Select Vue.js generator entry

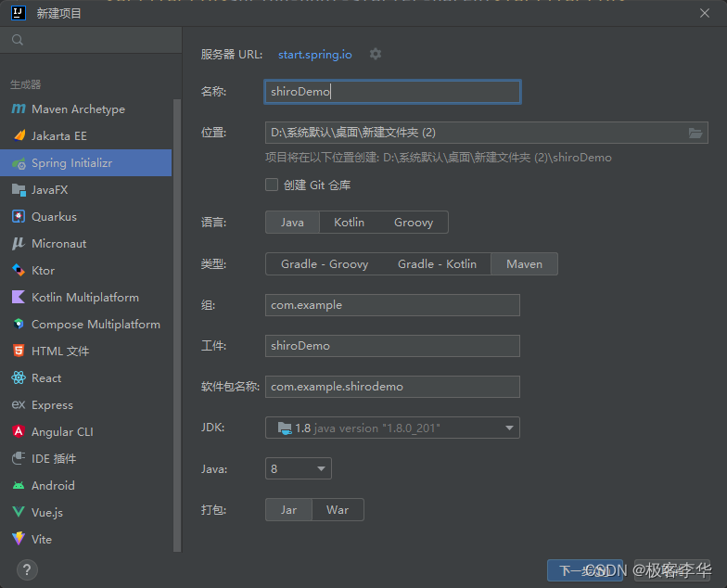[x=85, y=512]
